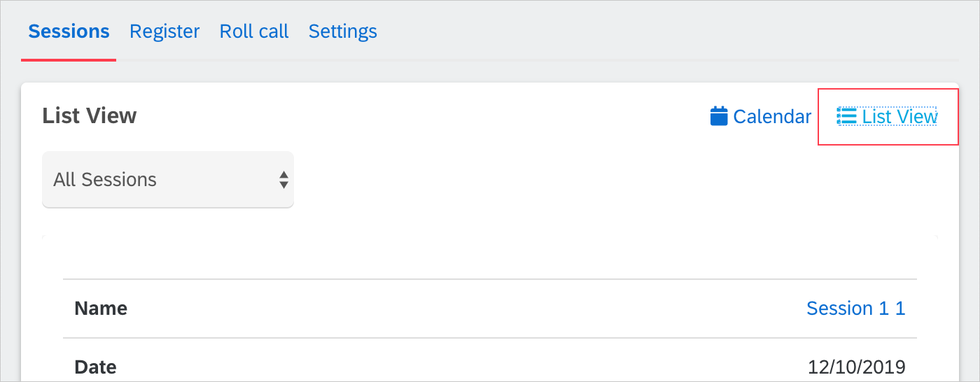Click the up-down arrows on All Sessions

pos(283,180)
